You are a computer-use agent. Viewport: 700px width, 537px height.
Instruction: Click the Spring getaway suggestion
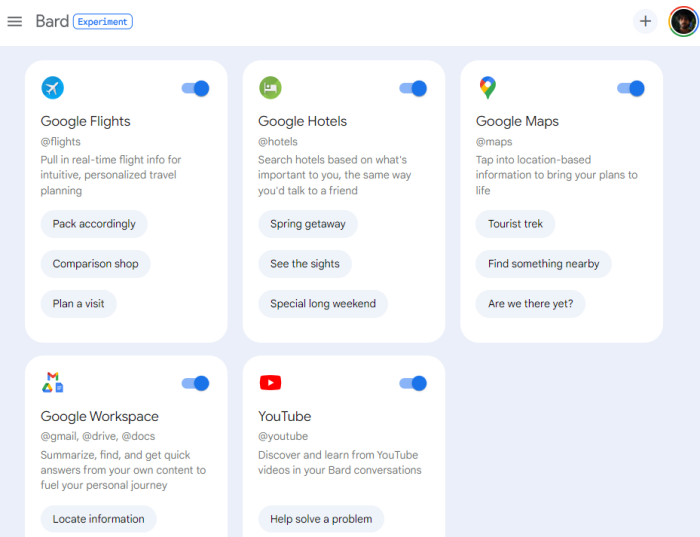coord(307,224)
